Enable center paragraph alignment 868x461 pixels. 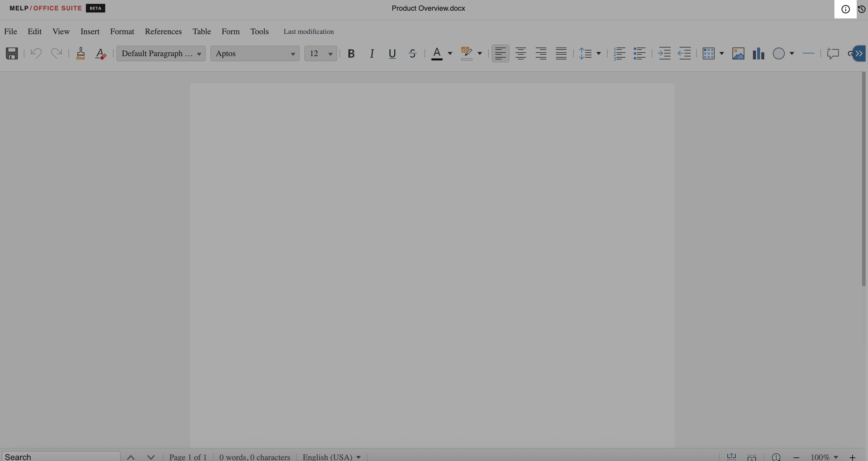point(521,53)
